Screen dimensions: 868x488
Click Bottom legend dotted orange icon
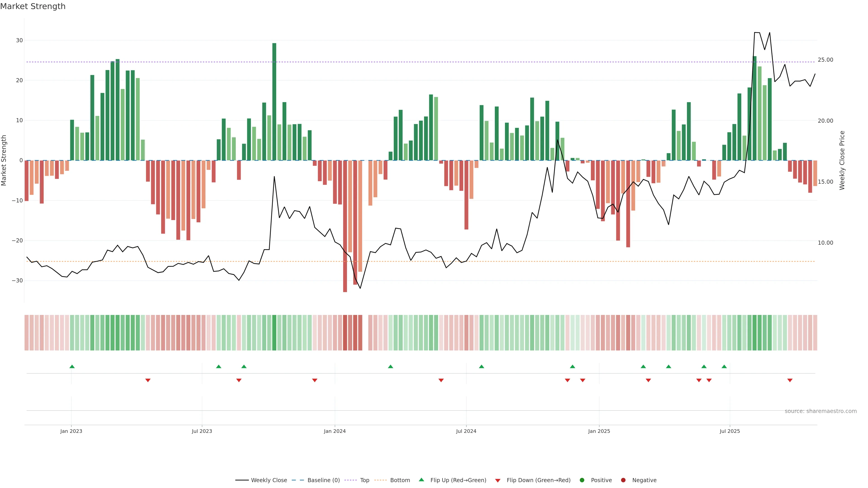click(x=380, y=480)
